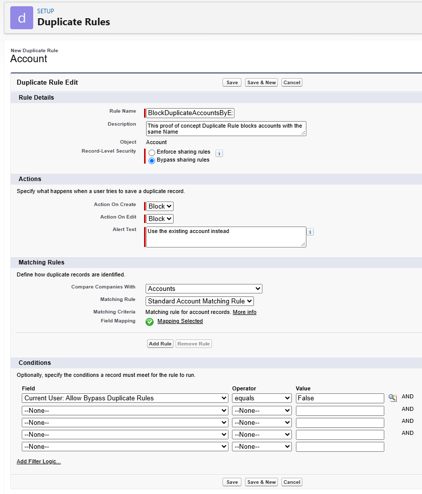422x494 pixels.
Task: Click top Save & New button
Action: point(261,83)
